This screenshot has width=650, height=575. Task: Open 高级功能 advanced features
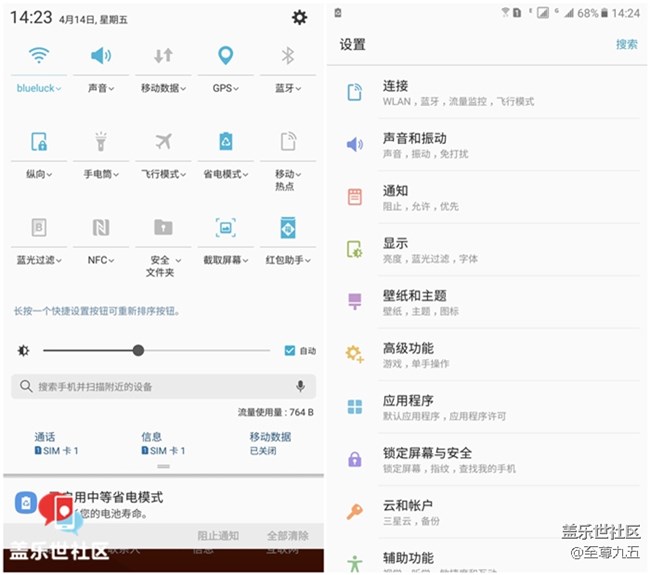488,355
